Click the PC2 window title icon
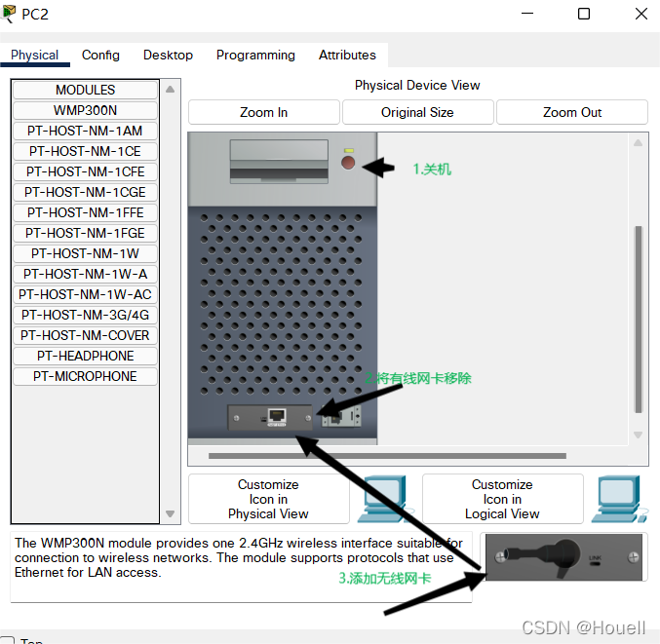The image size is (660, 644). pos(9,14)
